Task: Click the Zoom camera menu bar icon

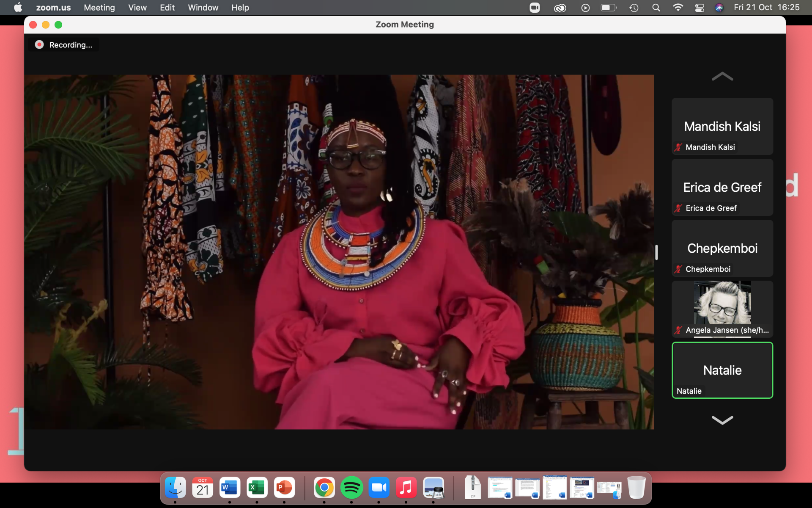Action: pyautogui.click(x=535, y=8)
